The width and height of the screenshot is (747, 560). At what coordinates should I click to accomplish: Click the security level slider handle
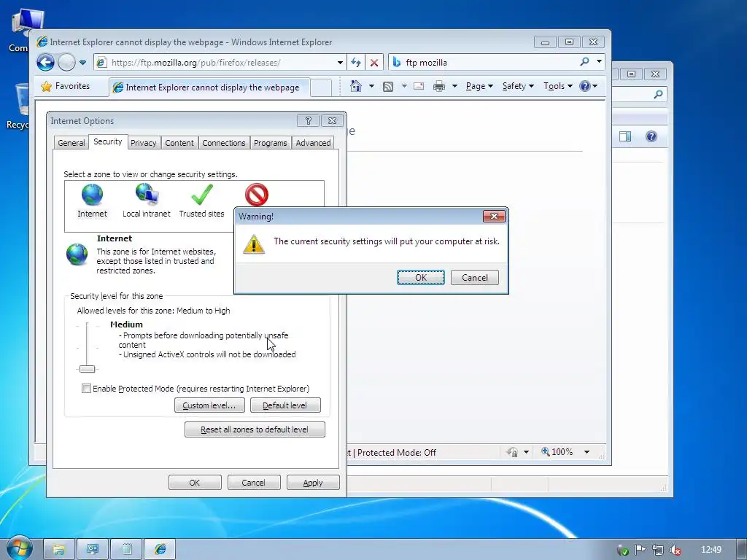(88, 368)
